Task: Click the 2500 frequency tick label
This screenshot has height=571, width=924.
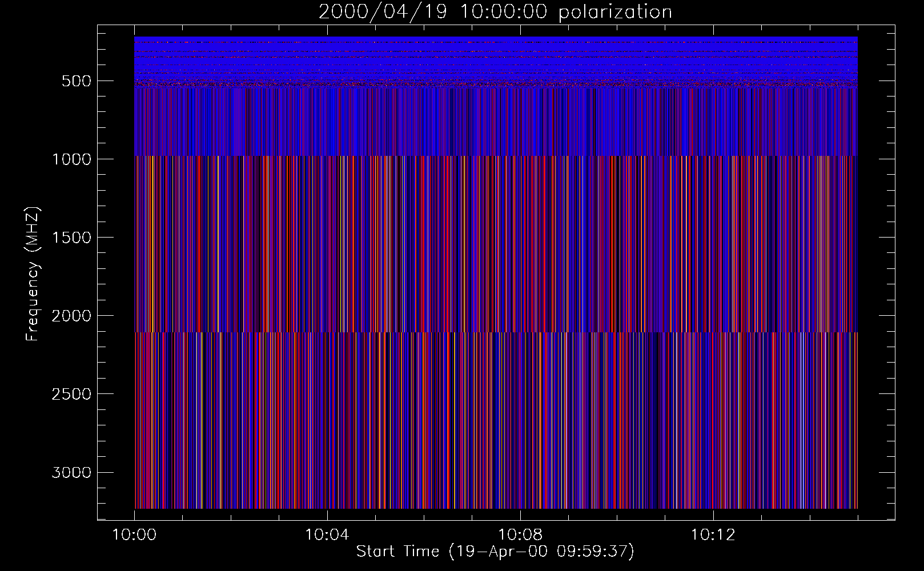Action: 71,394
